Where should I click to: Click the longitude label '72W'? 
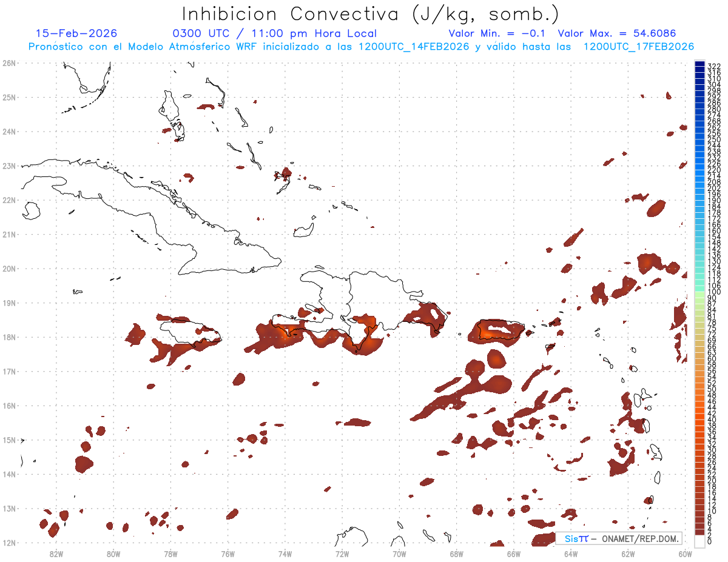point(342,554)
